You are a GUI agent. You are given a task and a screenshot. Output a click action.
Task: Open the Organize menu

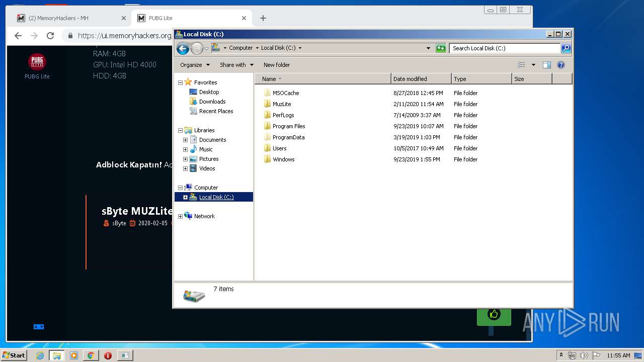[194, 65]
